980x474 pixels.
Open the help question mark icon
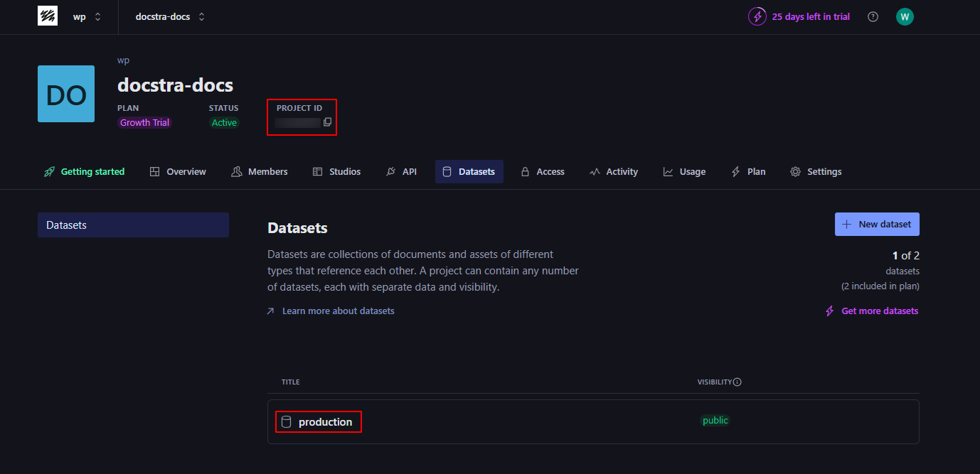(873, 16)
